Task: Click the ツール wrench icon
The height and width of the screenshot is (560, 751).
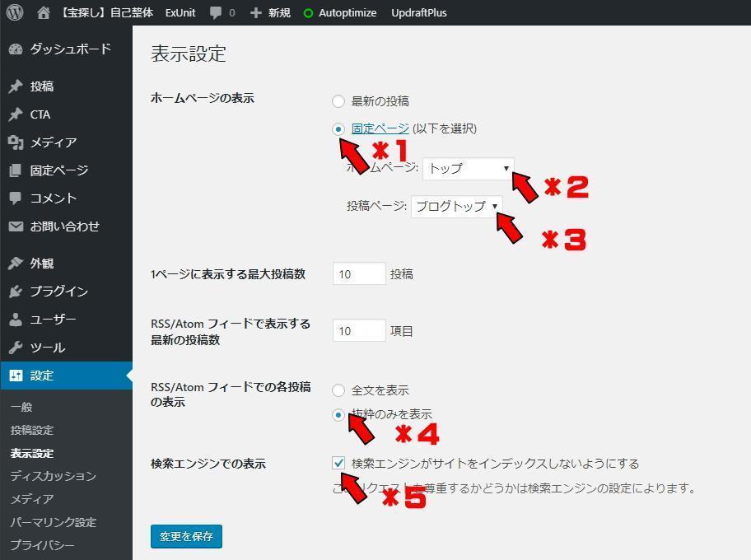Action: click(x=16, y=348)
